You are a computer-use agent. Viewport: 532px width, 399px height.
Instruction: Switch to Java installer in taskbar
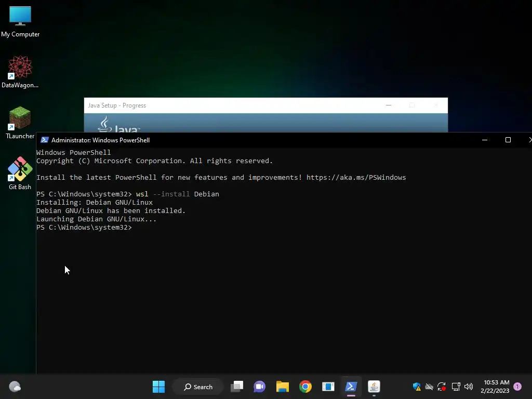pyautogui.click(x=374, y=387)
